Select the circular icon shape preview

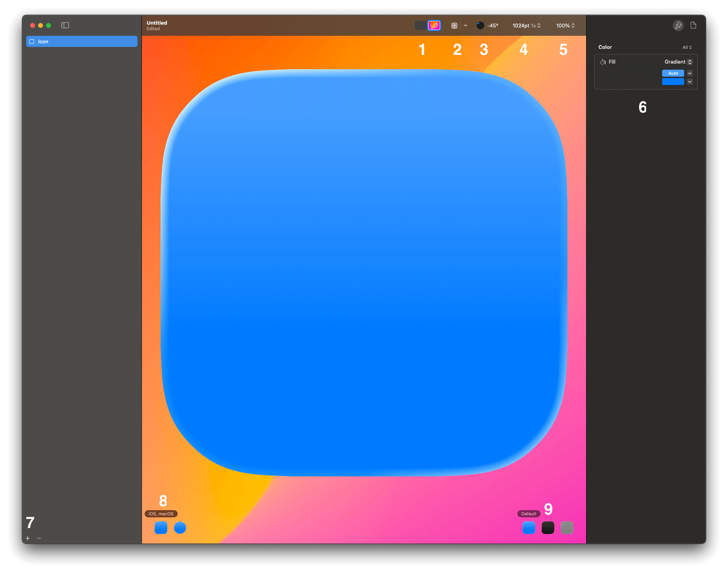[180, 528]
